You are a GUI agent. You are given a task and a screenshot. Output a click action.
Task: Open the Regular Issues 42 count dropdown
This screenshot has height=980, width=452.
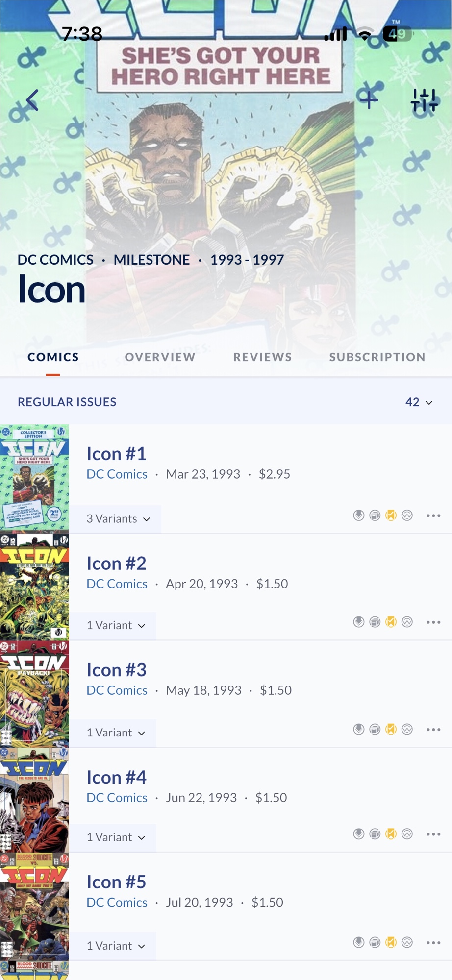pos(419,402)
